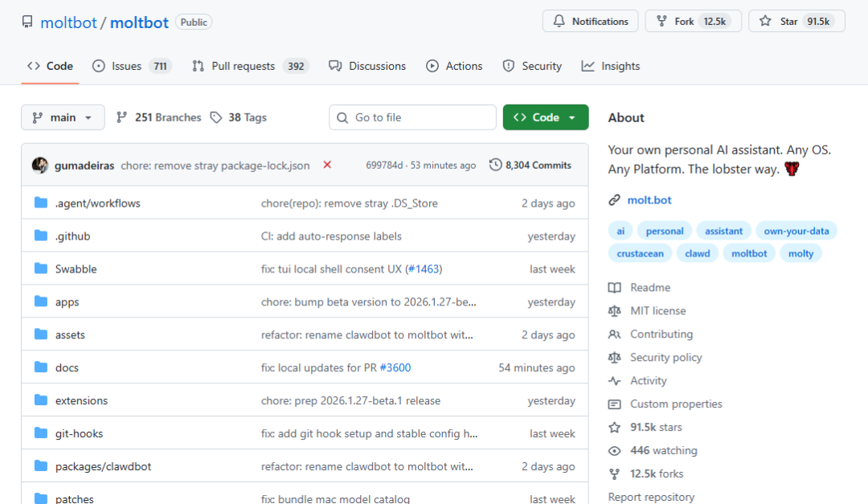Image resolution: width=868 pixels, height=504 pixels.
Task: Open pull request #3600 link
Action: point(395,368)
